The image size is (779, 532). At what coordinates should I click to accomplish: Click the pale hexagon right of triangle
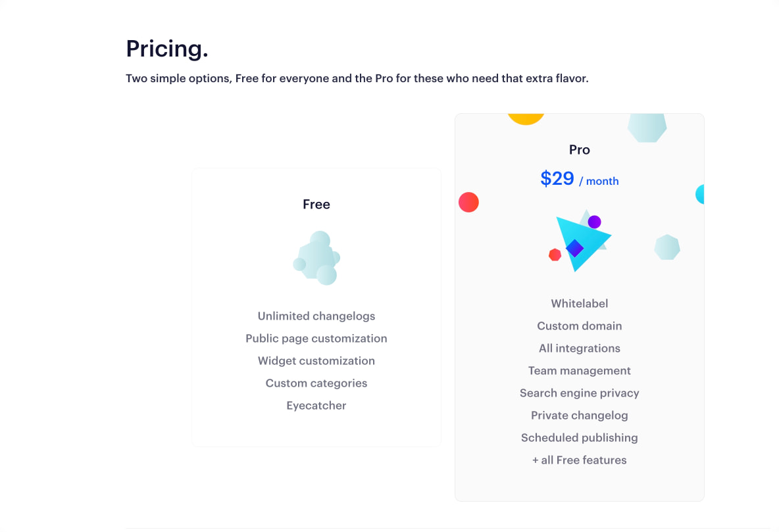(666, 247)
